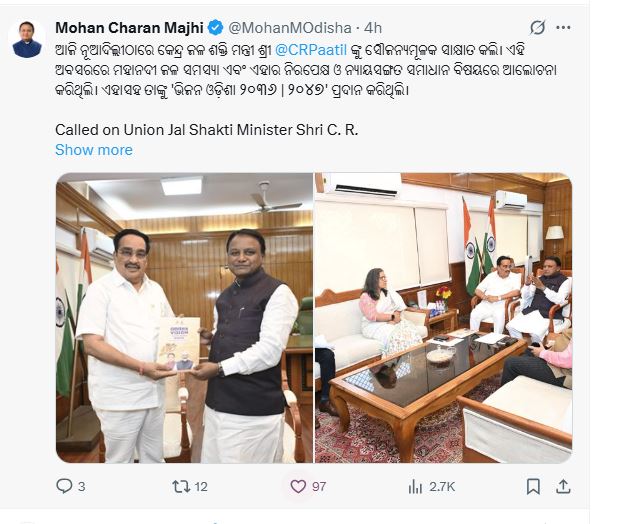Open the @MohanMOdisha handle
617x524 pixels.
(x=290, y=28)
